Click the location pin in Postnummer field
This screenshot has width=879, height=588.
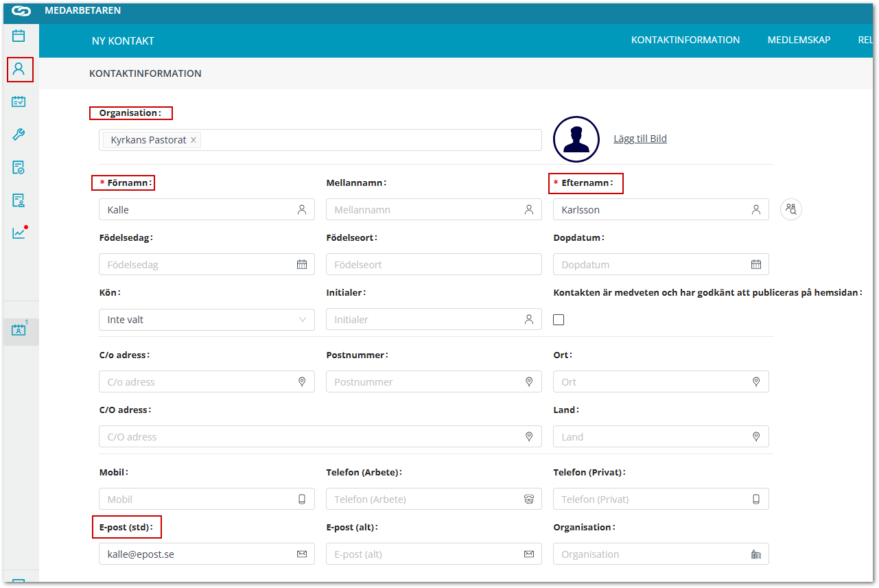(x=529, y=382)
